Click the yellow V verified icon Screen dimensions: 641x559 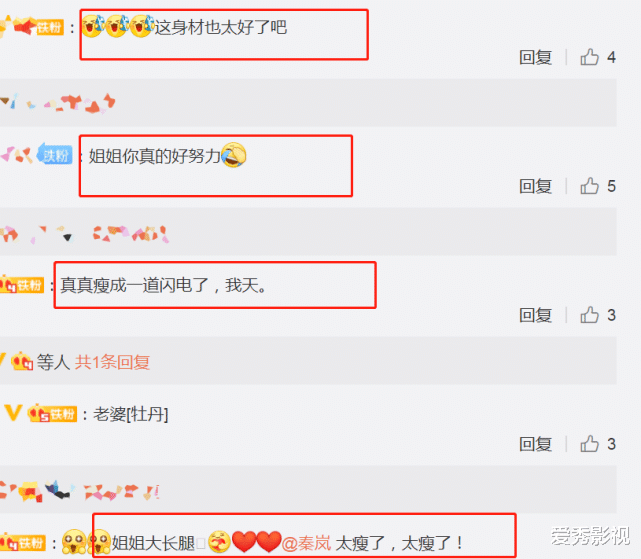(13, 413)
